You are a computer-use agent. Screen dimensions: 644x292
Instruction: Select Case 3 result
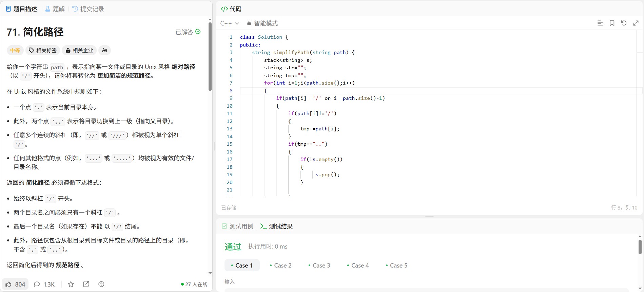[x=319, y=265]
